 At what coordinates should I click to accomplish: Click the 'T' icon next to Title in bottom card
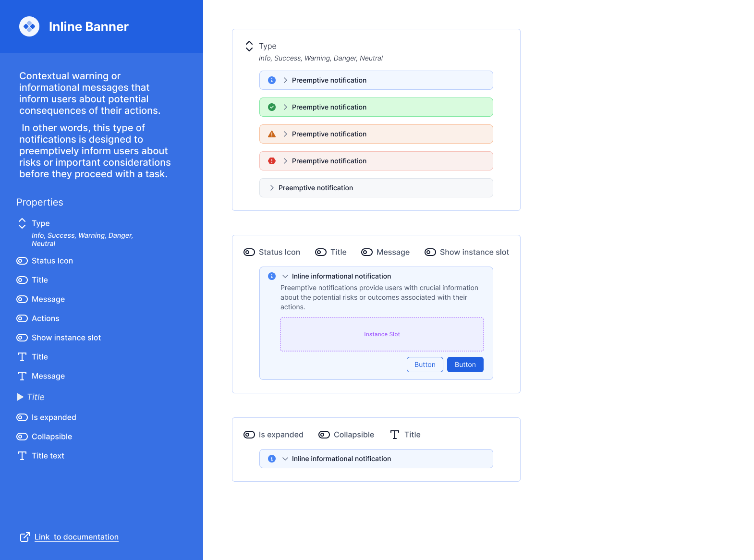(x=395, y=435)
